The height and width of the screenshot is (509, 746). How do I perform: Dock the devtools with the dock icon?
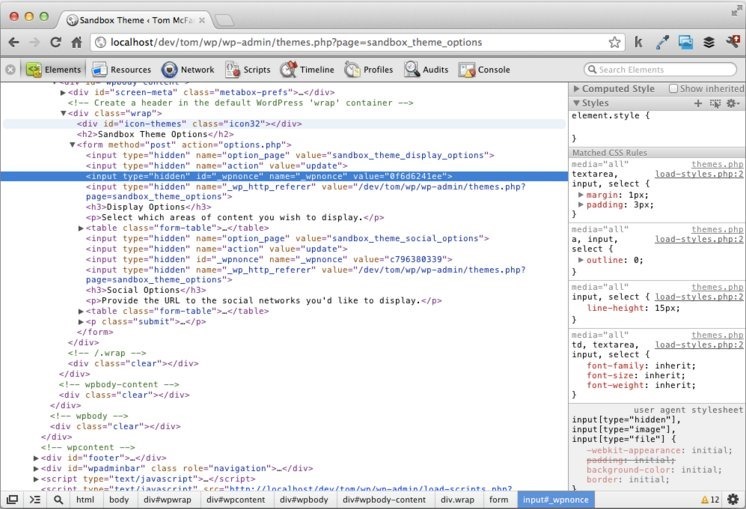pos(12,500)
